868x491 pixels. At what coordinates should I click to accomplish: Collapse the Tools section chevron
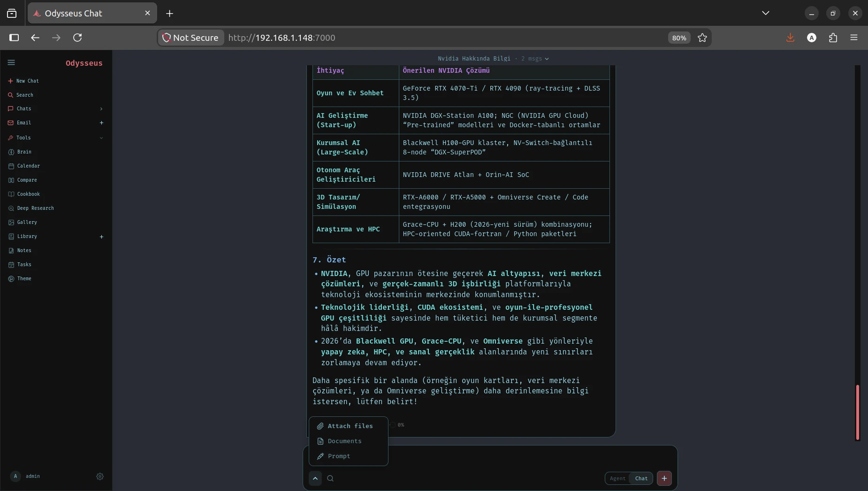(101, 138)
